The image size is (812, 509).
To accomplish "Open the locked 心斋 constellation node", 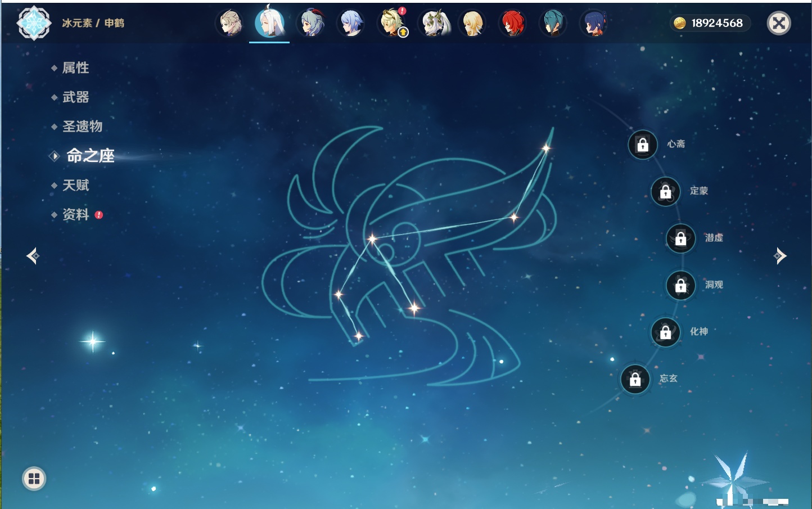I will tap(642, 145).
